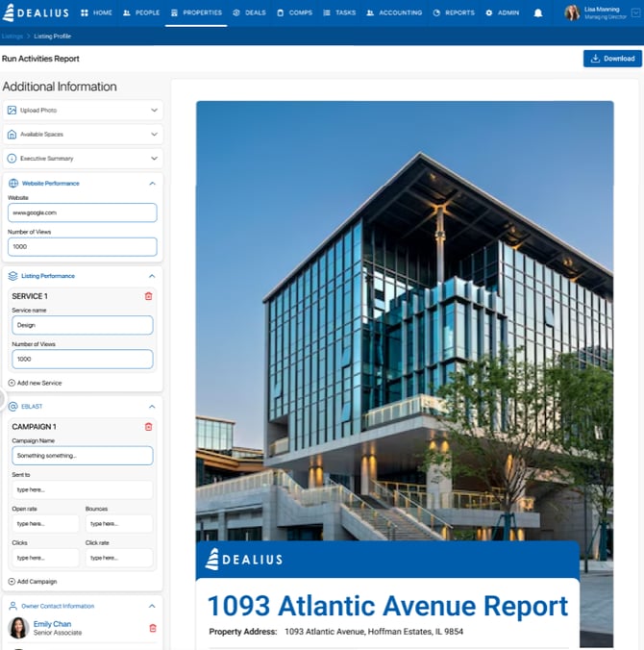This screenshot has height=650, width=644.
Task: Click the Bounces field
Action: pos(119,524)
